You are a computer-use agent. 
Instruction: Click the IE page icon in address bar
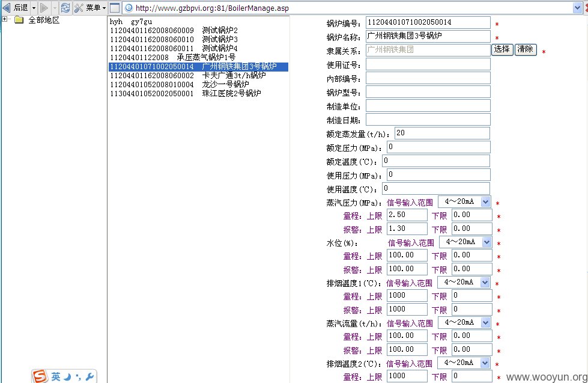click(129, 8)
